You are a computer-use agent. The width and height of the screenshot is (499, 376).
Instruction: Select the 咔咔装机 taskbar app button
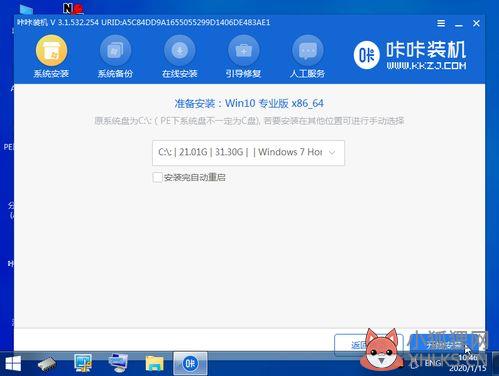click(x=190, y=363)
